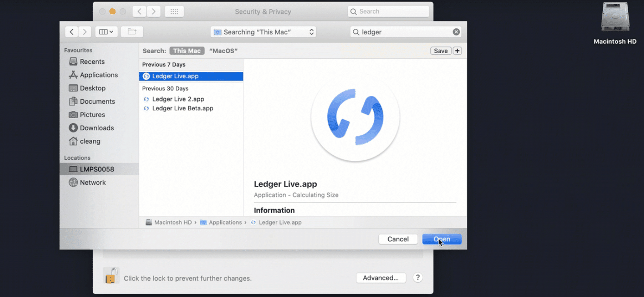Select Ledger Live.app in results
The image size is (644, 297).
[x=191, y=76]
